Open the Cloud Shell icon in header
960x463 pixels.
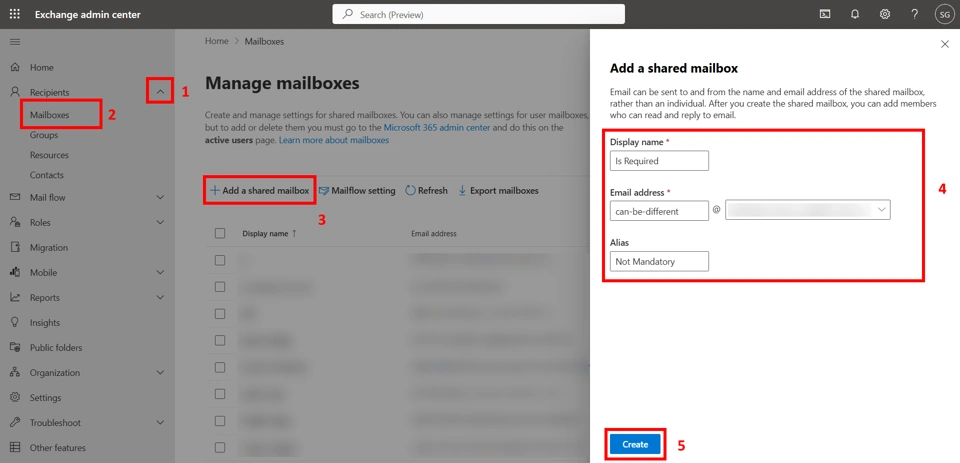825,14
